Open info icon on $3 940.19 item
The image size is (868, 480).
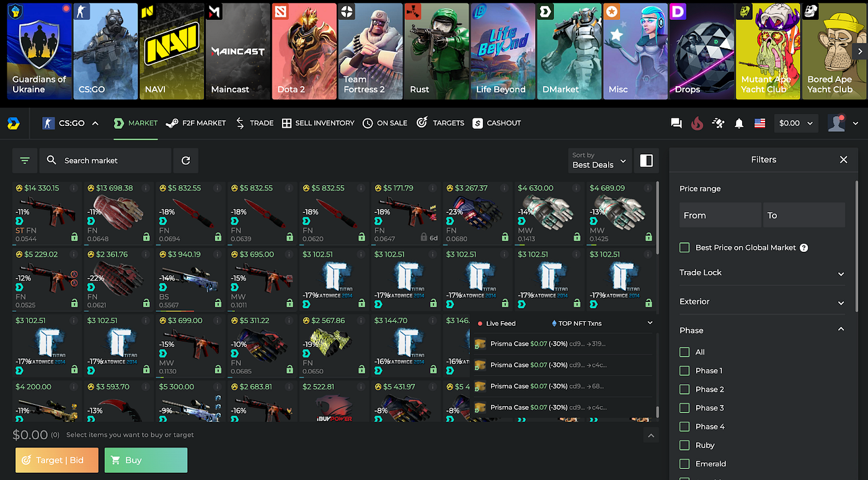pyautogui.click(x=218, y=254)
